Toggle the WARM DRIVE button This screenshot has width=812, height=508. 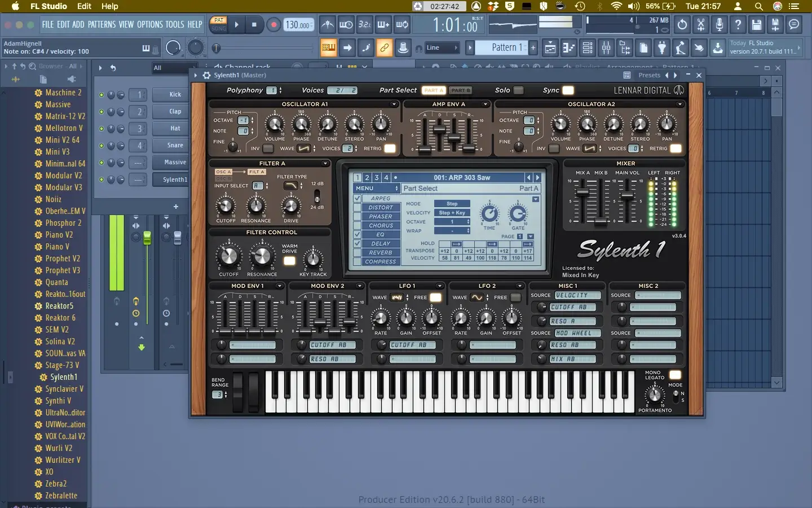click(x=289, y=261)
